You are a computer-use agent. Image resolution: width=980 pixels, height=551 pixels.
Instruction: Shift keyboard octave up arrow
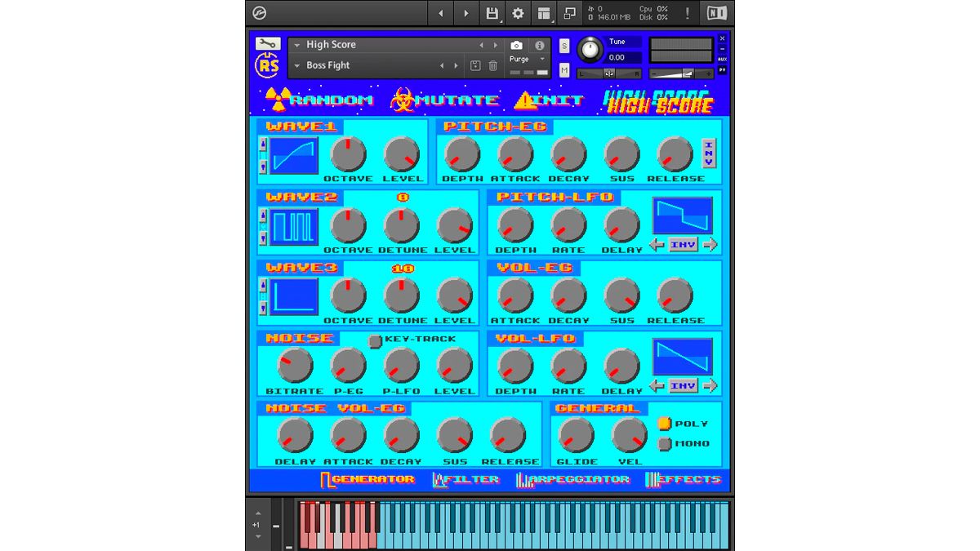(258, 513)
